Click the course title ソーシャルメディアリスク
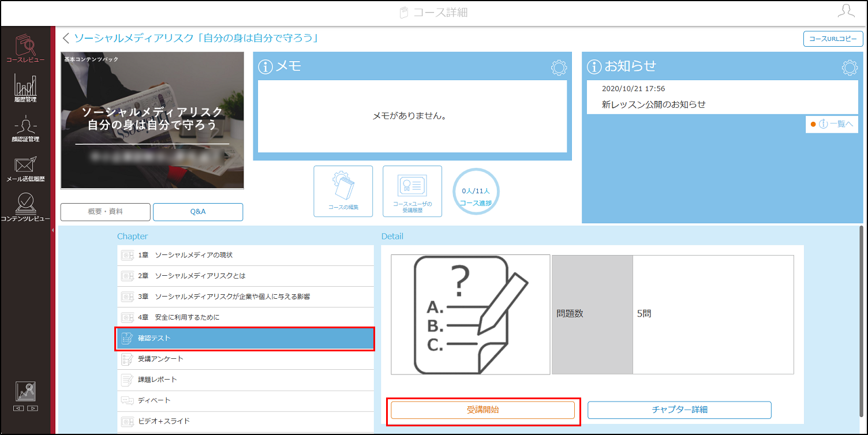Viewport: 868px width, 435px height. point(197,38)
